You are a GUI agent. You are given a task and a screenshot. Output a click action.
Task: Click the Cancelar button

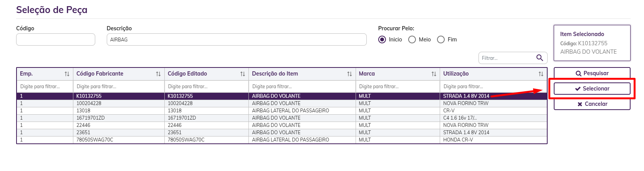[592, 104]
